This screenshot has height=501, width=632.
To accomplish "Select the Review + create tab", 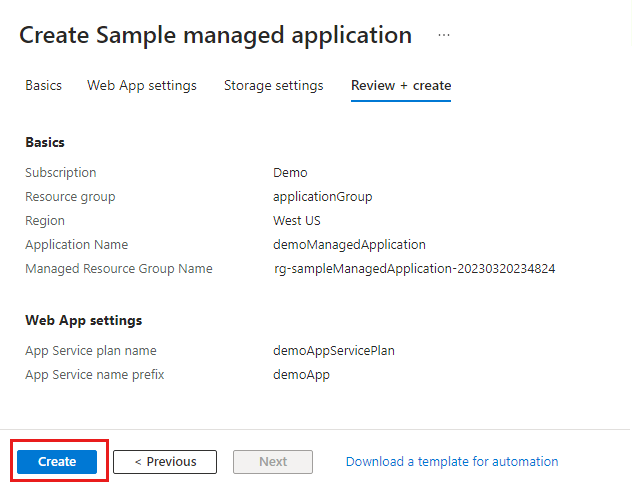I will 400,86.
